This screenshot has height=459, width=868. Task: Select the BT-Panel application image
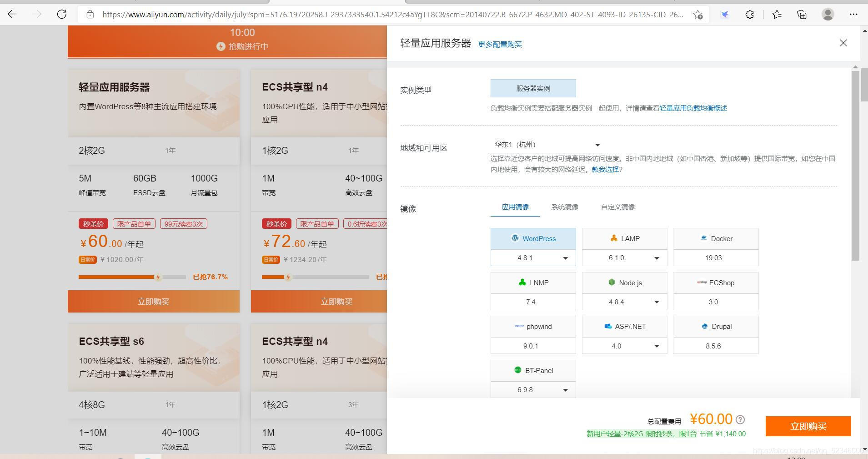pyautogui.click(x=533, y=370)
